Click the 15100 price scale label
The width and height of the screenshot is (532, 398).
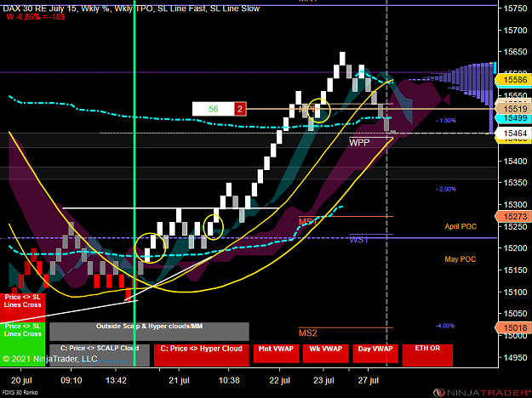(515, 292)
